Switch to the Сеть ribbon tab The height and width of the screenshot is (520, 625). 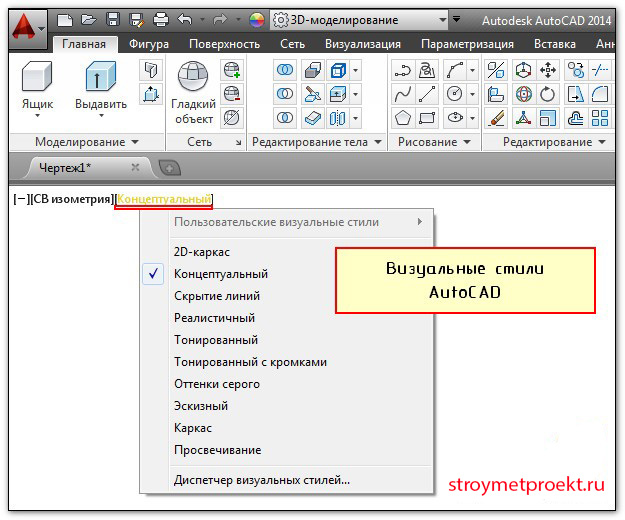(x=292, y=44)
